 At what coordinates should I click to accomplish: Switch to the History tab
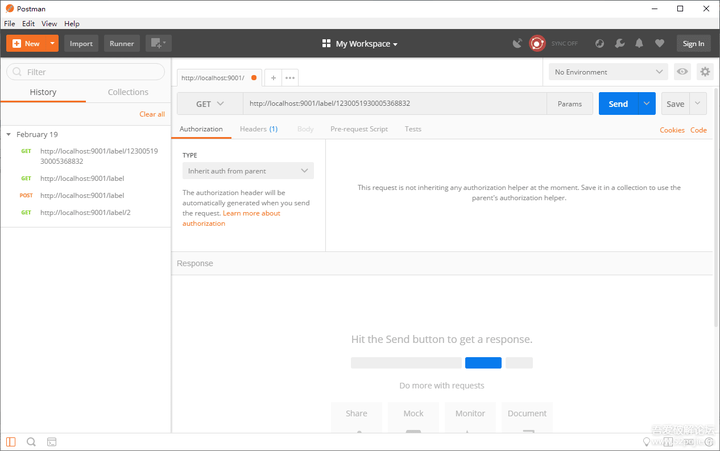pyautogui.click(x=43, y=92)
